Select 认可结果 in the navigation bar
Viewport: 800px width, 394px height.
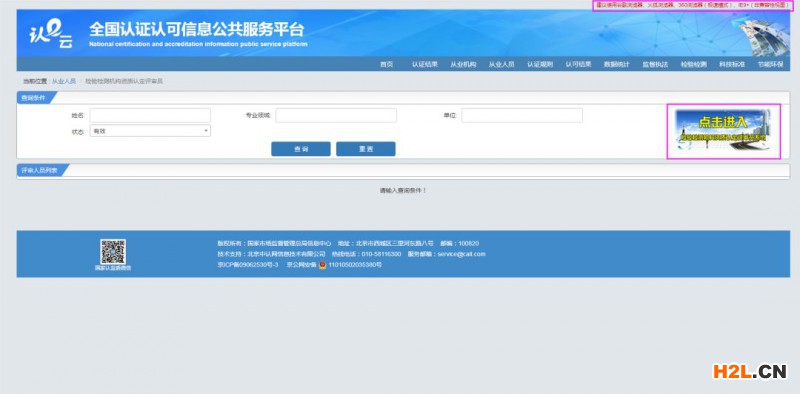click(578, 64)
